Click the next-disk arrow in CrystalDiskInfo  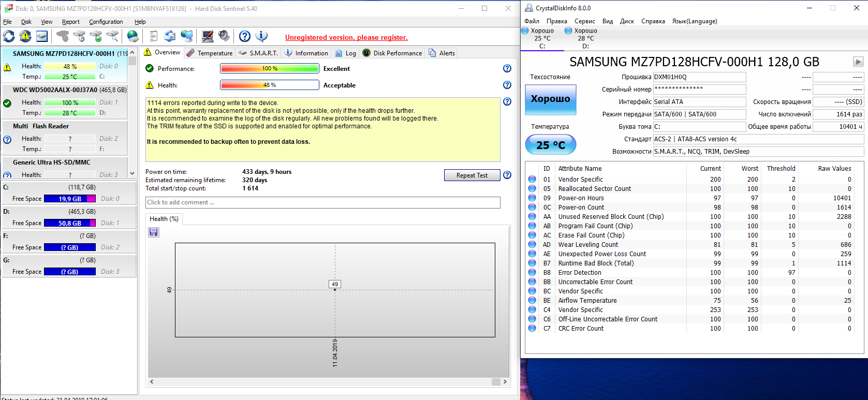858,62
